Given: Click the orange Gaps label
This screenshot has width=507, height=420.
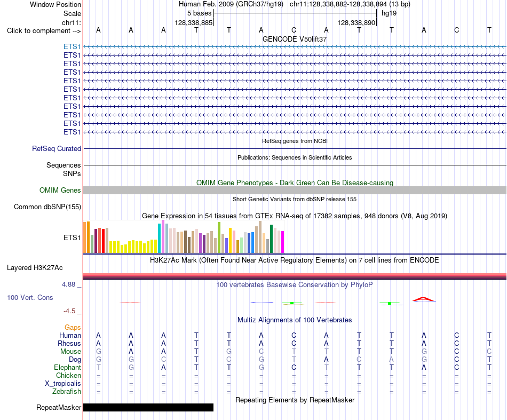Looking at the screenshot, I should 73,328.
